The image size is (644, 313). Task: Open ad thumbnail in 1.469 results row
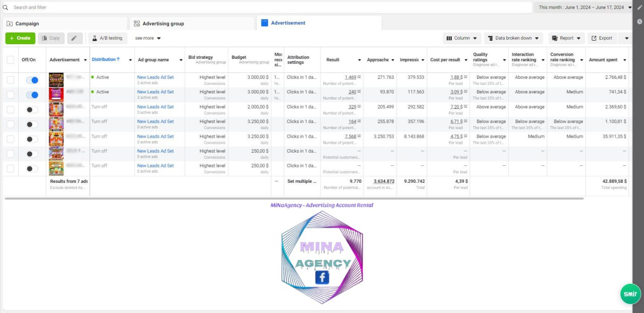coord(56,80)
